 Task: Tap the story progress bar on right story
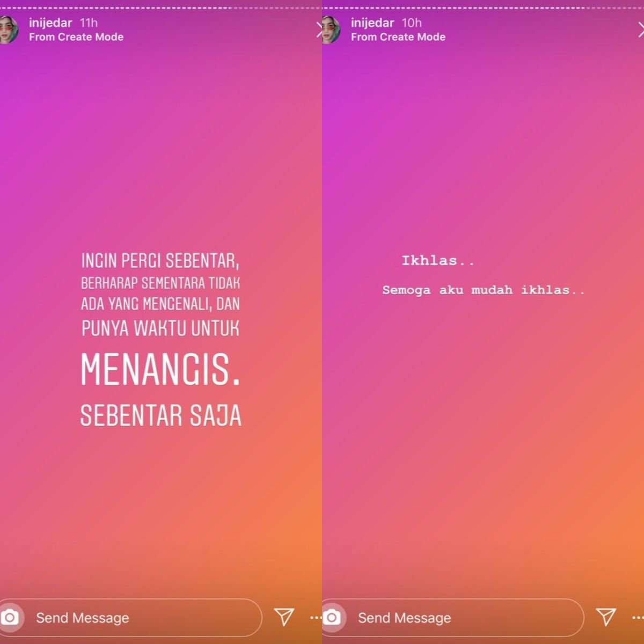coord(483,8)
